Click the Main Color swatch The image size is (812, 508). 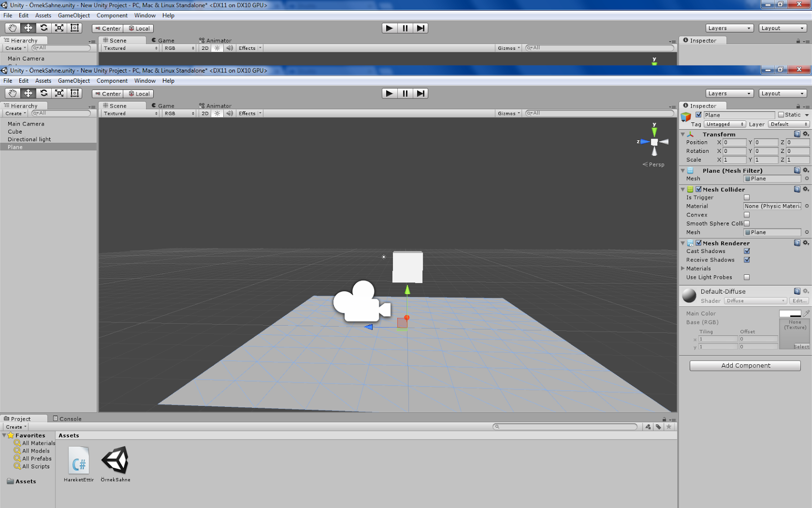coord(790,313)
